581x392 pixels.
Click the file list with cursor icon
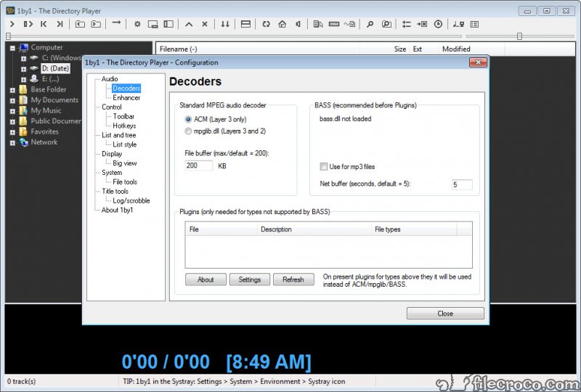(x=318, y=24)
